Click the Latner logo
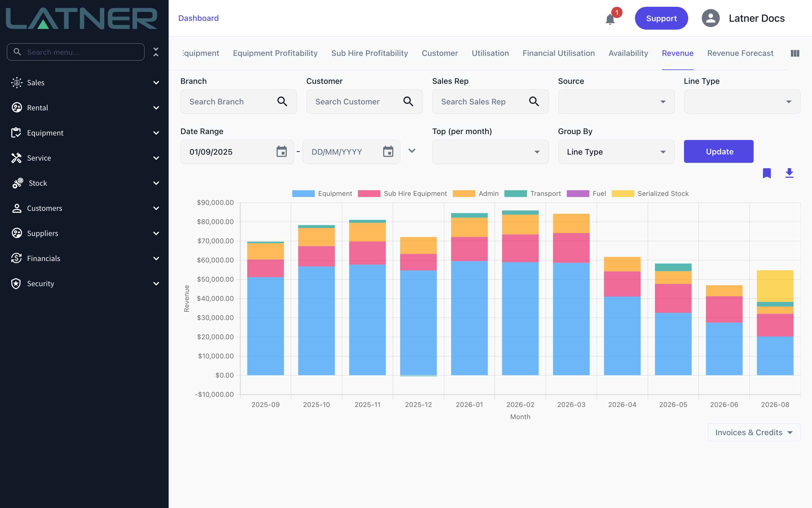This screenshot has width=812, height=508. [81, 18]
